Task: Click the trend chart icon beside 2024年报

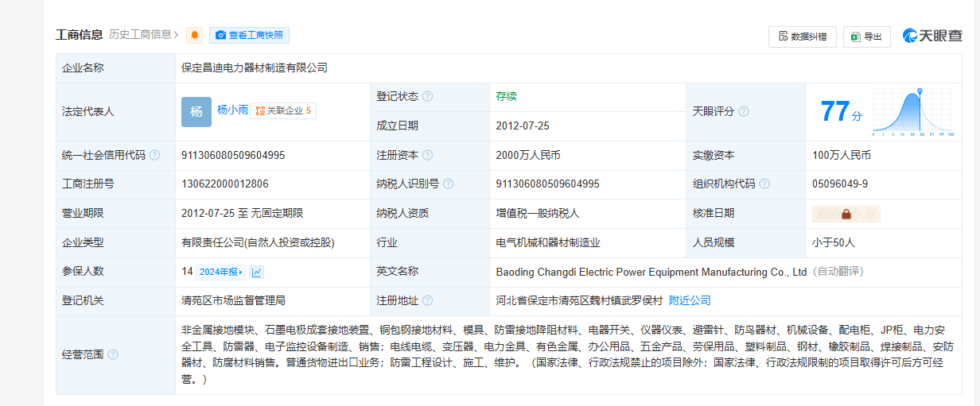Action: click(x=257, y=272)
